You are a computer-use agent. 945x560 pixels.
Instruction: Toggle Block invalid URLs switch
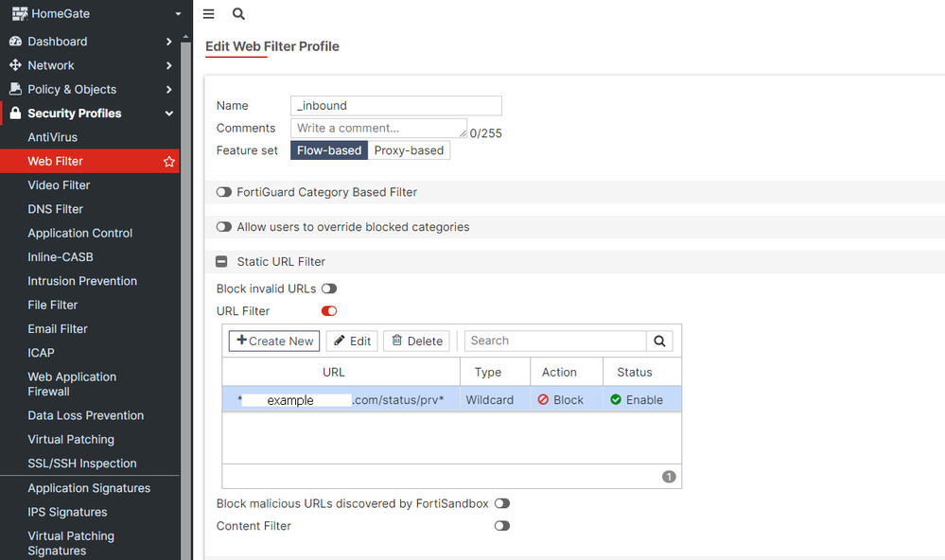click(329, 289)
